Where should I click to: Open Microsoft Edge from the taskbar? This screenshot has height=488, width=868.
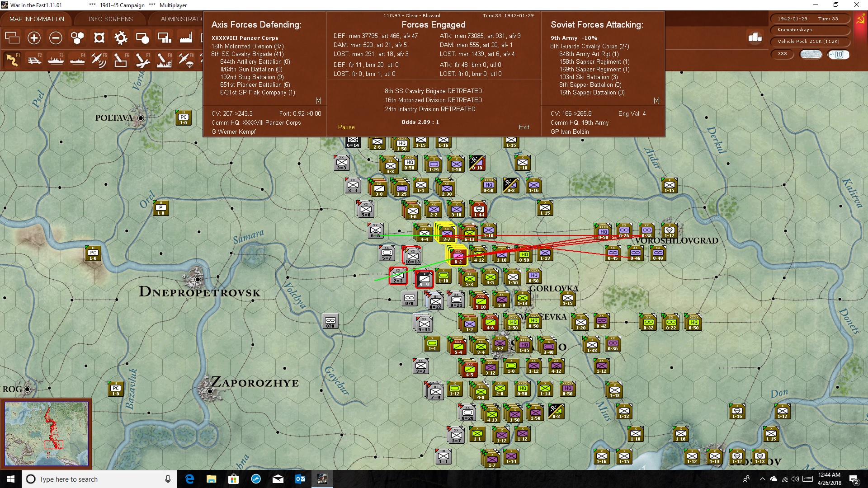tap(189, 479)
